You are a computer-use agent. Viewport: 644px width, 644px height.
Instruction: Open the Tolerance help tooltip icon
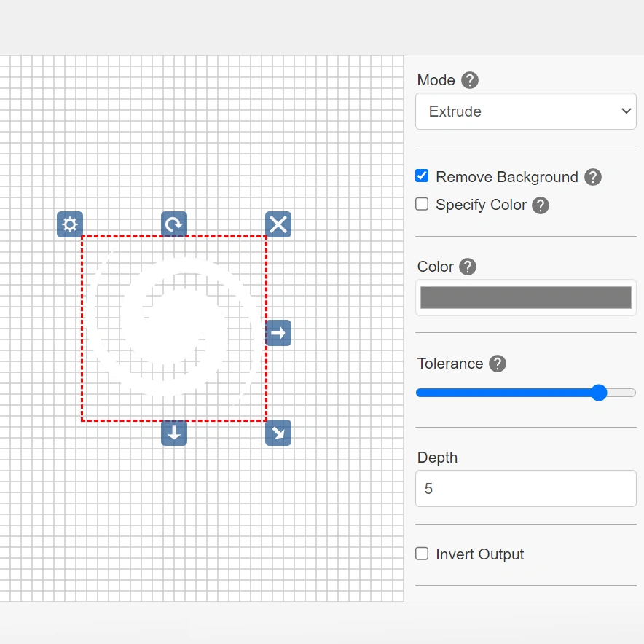pyautogui.click(x=497, y=364)
